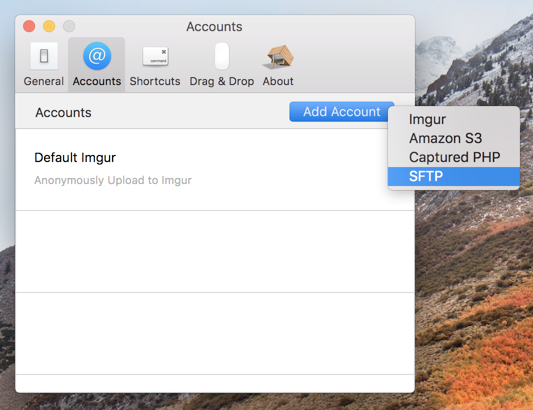
Task: Open the Drag & Drop mouse icon
Action: 222,56
